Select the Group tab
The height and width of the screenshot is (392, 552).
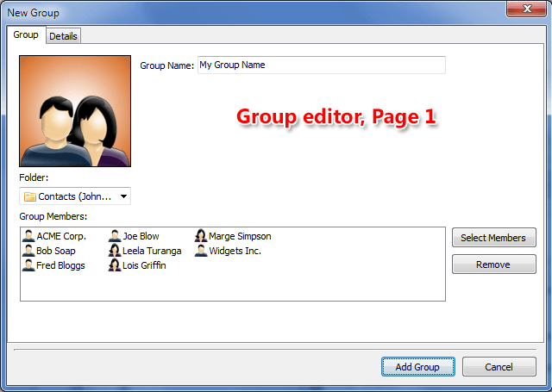coord(26,34)
